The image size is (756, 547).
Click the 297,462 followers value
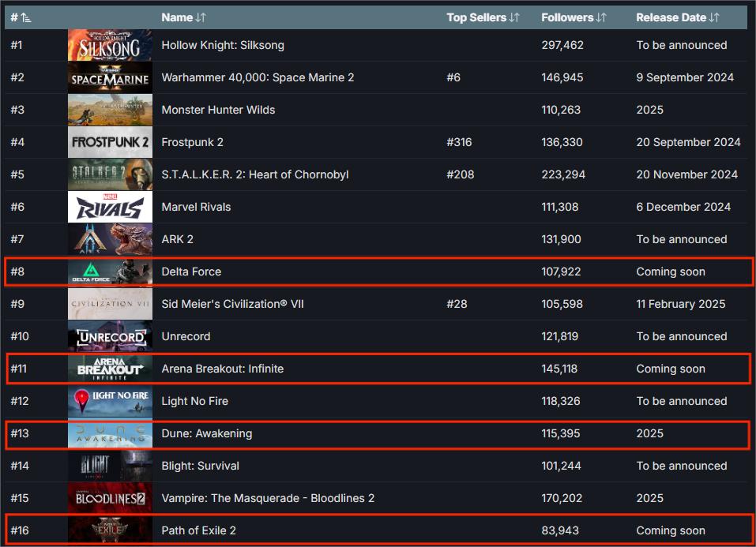point(562,45)
